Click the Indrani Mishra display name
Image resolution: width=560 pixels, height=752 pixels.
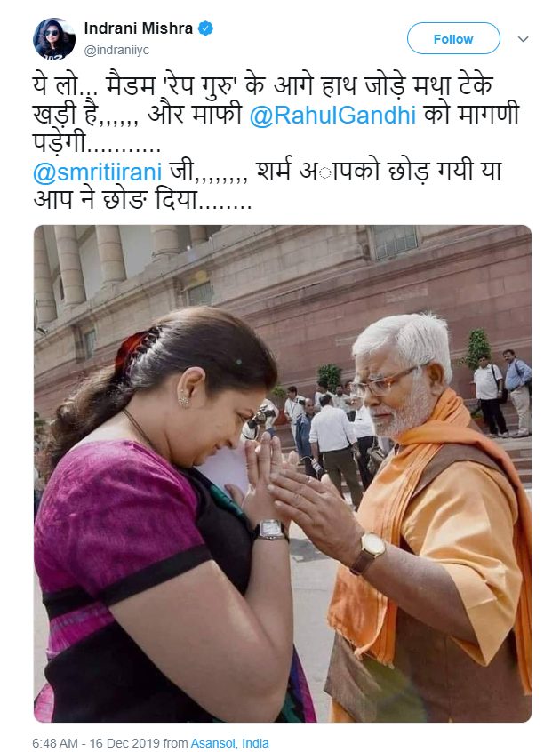[x=139, y=28]
